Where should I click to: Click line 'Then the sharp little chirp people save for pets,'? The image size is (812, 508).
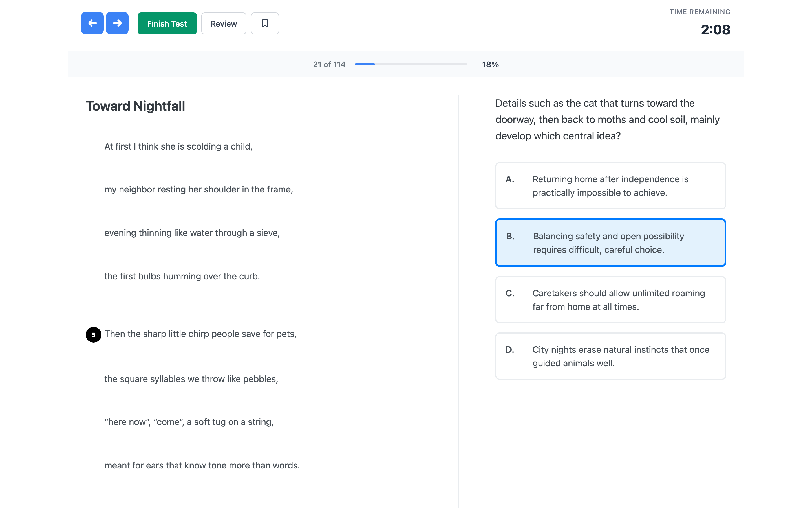[200, 334]
